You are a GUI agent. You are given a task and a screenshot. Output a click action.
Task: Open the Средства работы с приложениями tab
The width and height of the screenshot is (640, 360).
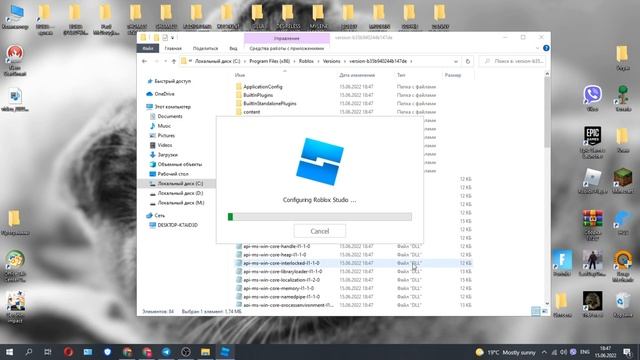287,48
